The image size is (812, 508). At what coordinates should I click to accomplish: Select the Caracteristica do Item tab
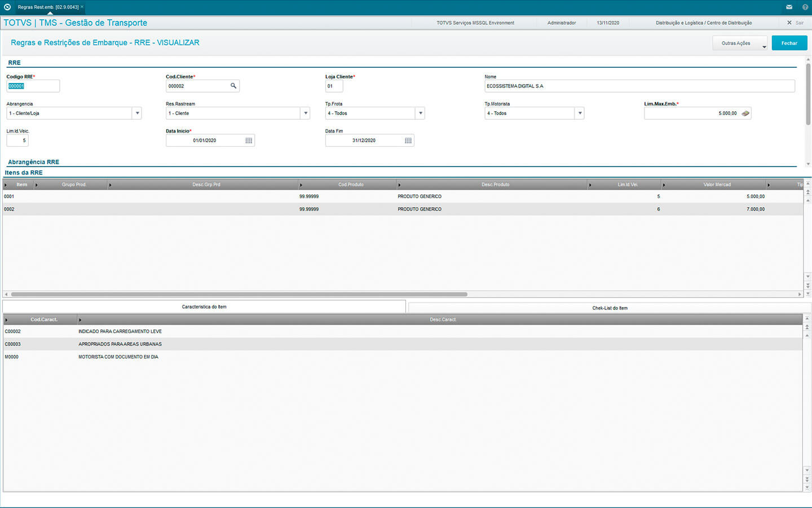[x=204, y=307]
